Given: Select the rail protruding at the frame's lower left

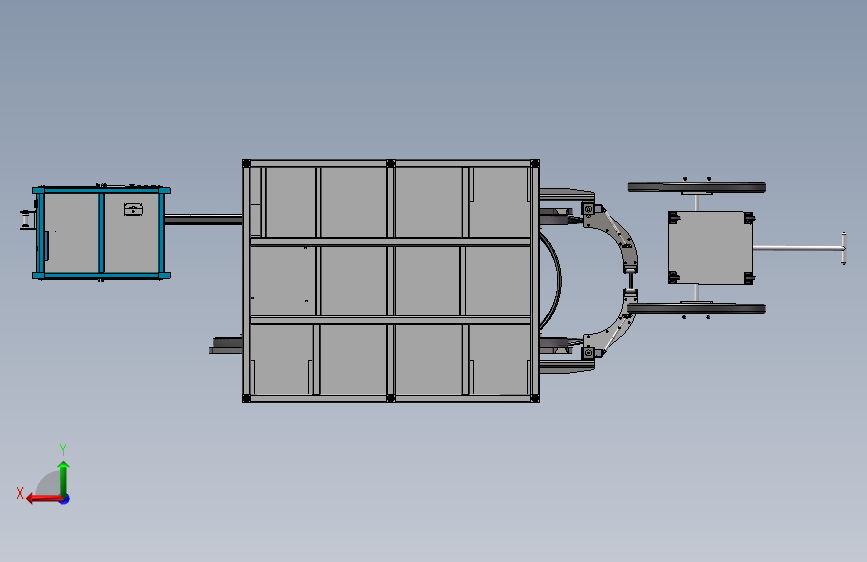Looking at the screenshot, I should click(x=226, y=346).
